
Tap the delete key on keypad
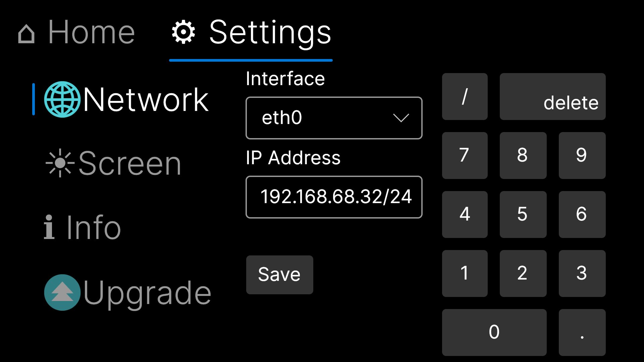click(x=553, y=97)
